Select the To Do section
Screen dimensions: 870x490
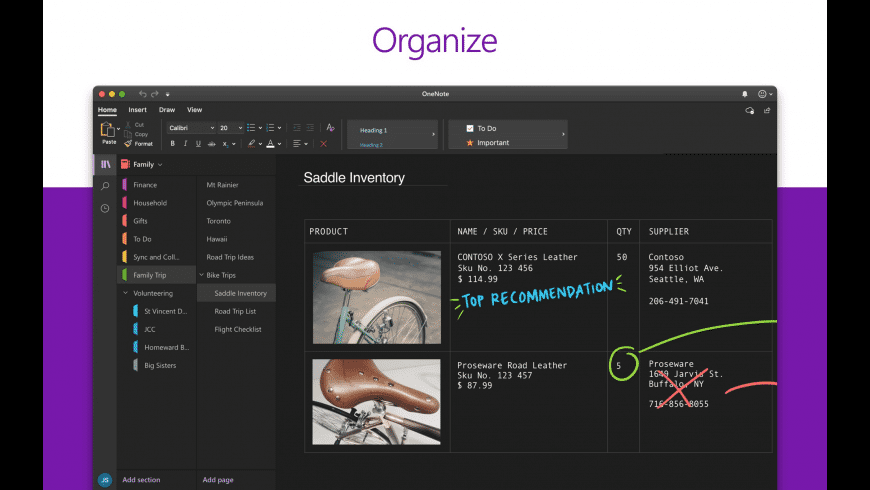coord(157,239)
